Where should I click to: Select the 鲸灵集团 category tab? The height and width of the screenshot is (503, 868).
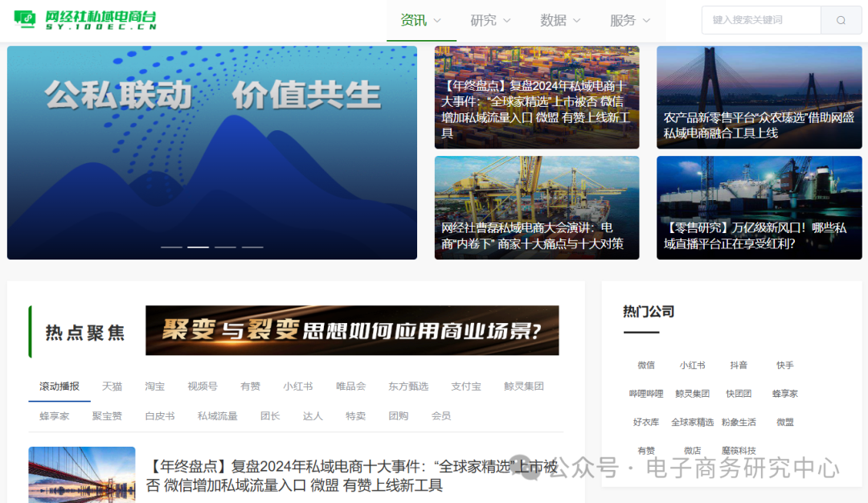tap(524, 386)
